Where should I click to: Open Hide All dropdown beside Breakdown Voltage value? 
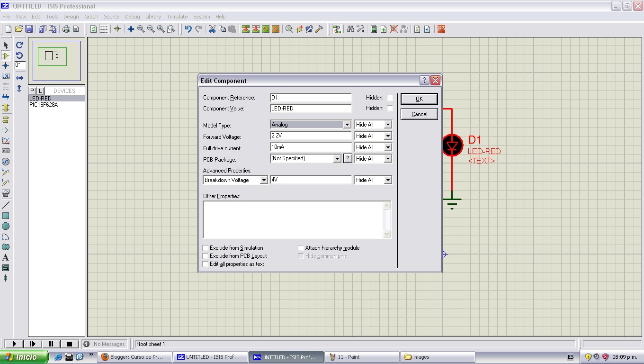[388, 180]
